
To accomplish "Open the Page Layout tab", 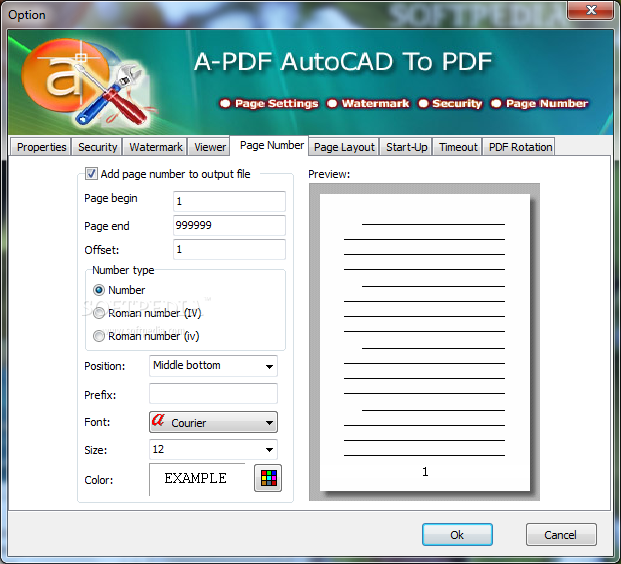I will pyautogui.click(x=344, y=147).
